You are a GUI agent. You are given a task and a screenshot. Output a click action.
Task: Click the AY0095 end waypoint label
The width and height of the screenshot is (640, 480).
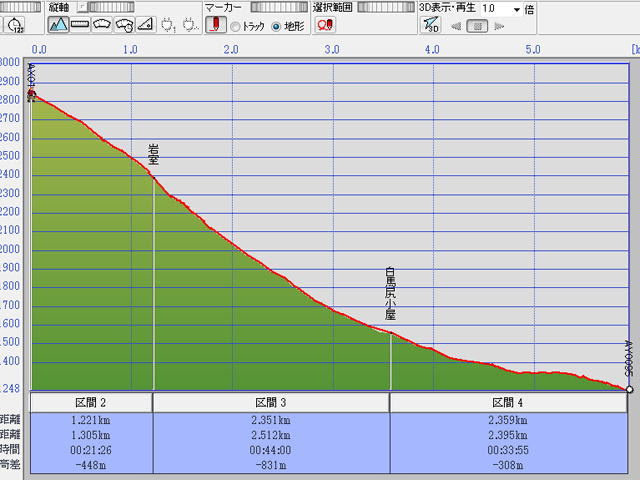(x=629, y=358)
